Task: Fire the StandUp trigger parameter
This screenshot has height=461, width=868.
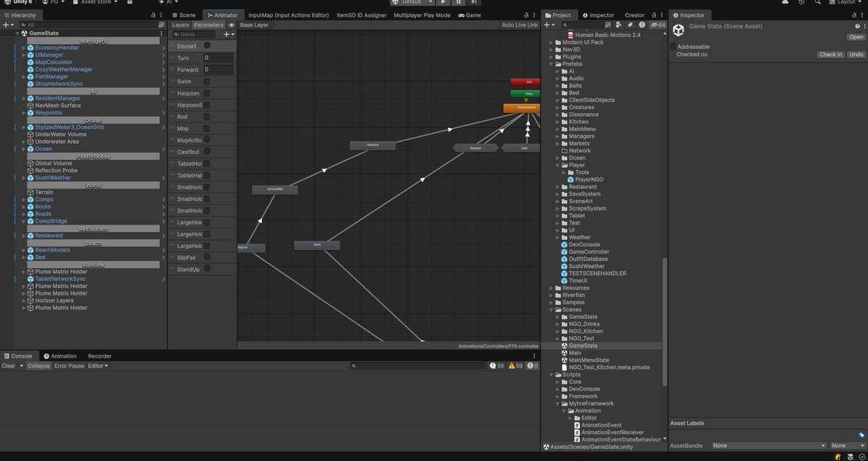Action: click(x=207, y=269)
